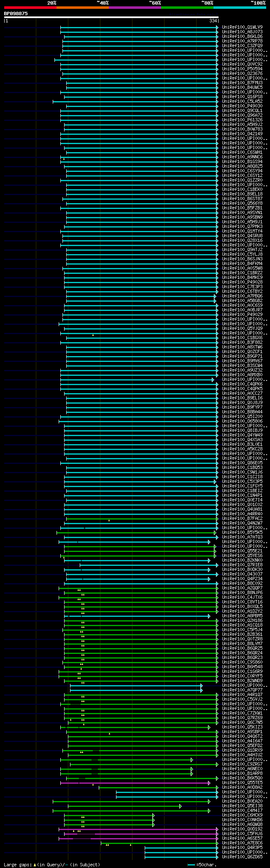Click hit label UniRef100_A7ATQ3
The width and height of the screenshot is (270, 868).
coord(242,537)
